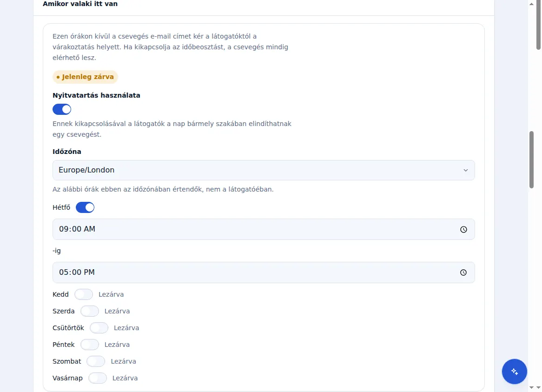Turn on the Vasárnap toggle
This screenshot has height=392, width=542.
pyautogui.click(x=98, y=378)
